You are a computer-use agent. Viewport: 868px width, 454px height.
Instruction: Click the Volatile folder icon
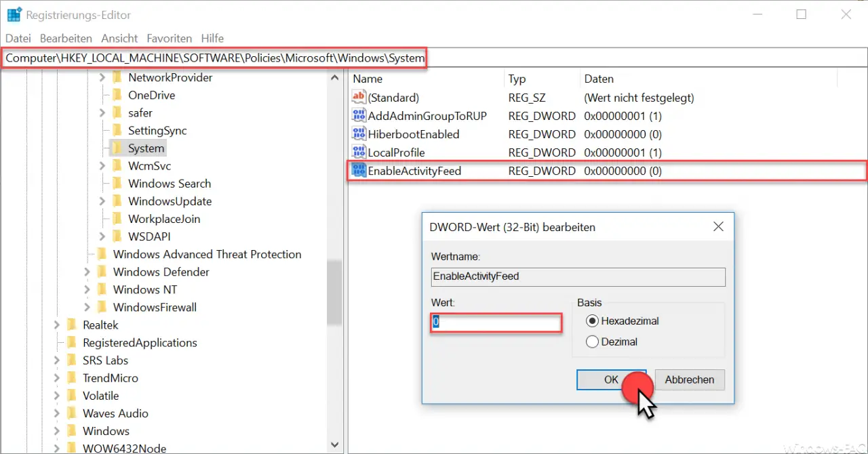pyautogui.click(x=72, y=395)
